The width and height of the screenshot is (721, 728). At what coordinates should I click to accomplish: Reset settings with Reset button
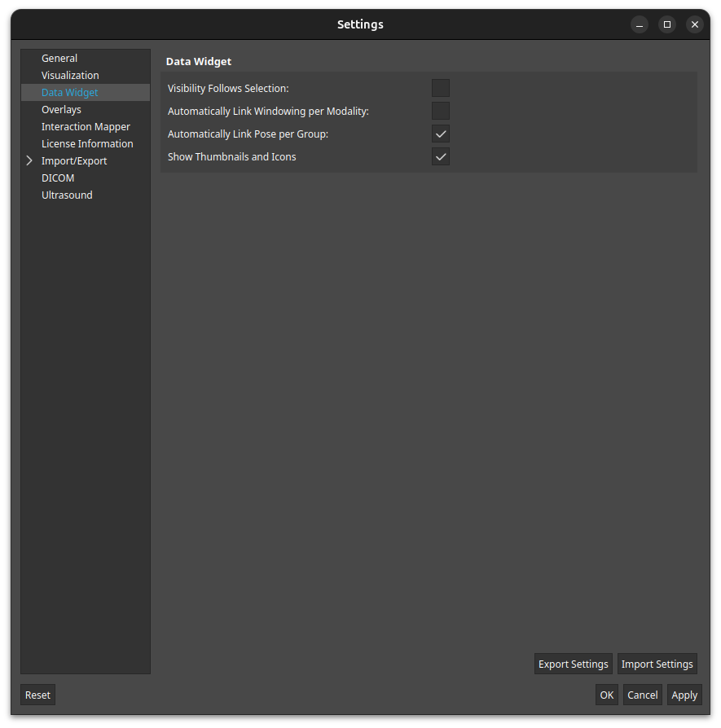(37, 695)
